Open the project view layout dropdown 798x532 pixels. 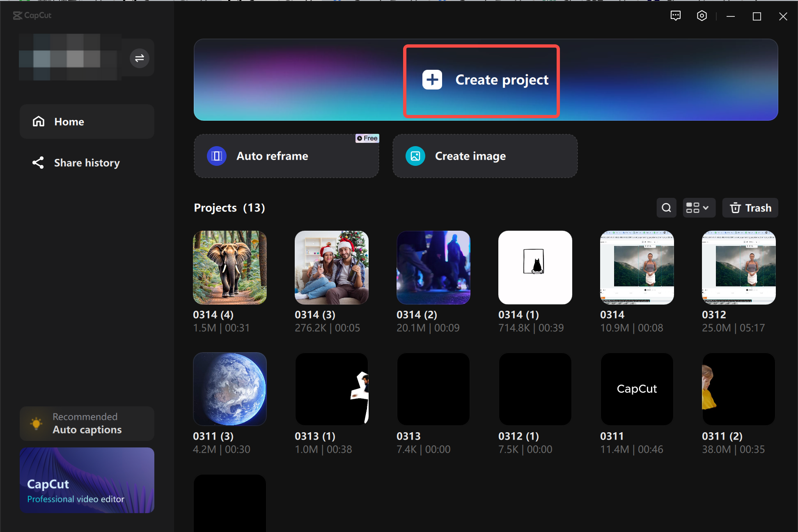(699, 208)
